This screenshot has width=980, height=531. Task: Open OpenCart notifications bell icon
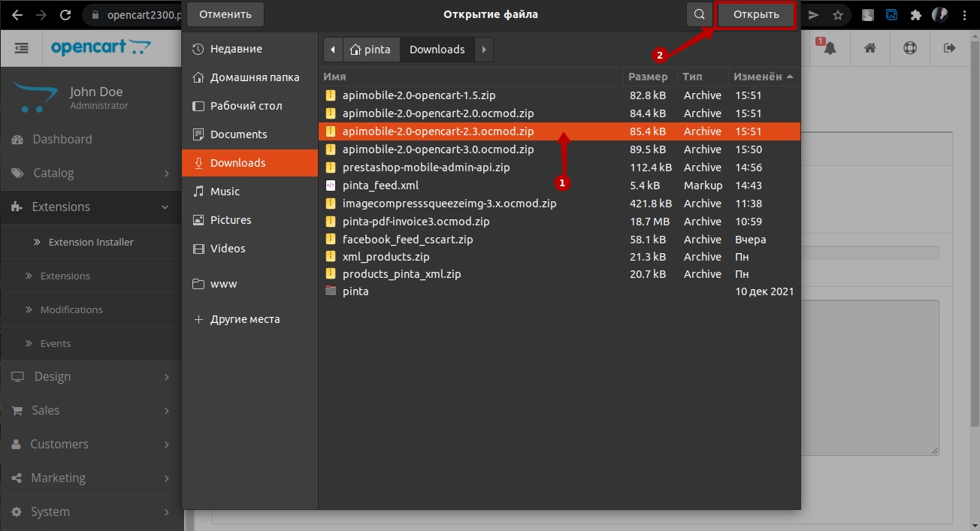[x=829, y=48]
